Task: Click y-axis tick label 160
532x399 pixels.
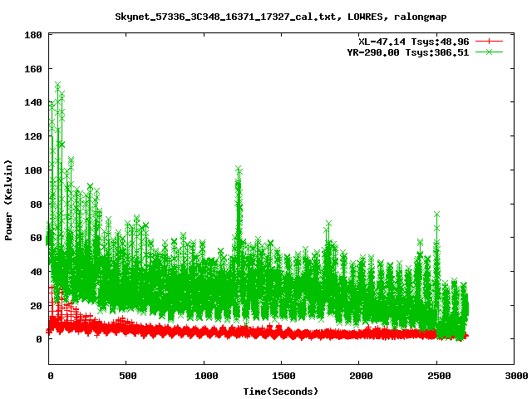Action: (33, 69)
